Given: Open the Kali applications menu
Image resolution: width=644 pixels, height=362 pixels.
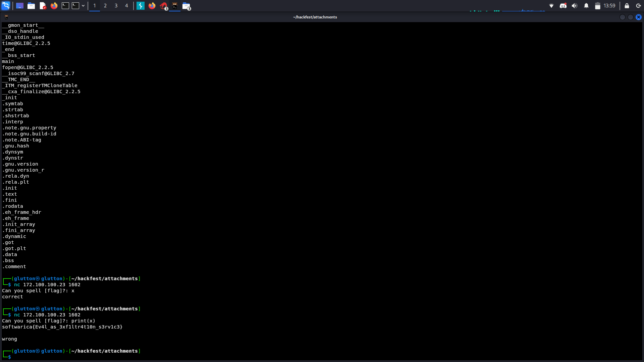Looking at the screenshot, I should [x=6, y=6].
